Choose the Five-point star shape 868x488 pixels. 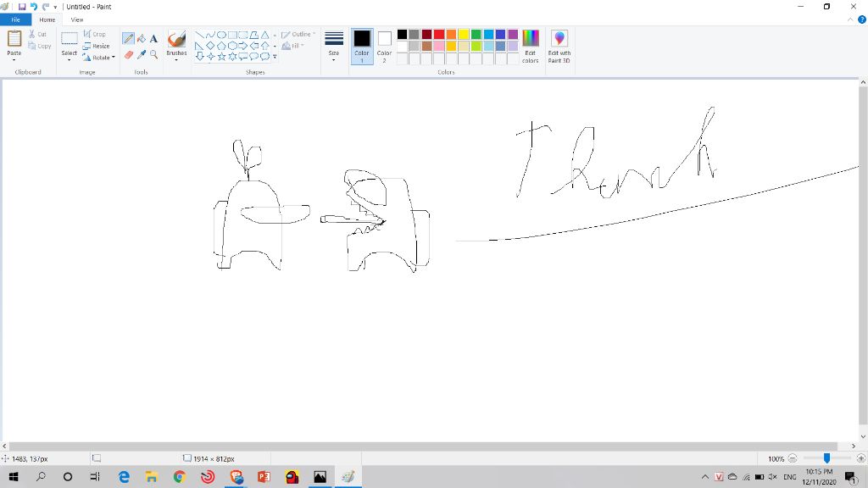click(x=221, y=57)
